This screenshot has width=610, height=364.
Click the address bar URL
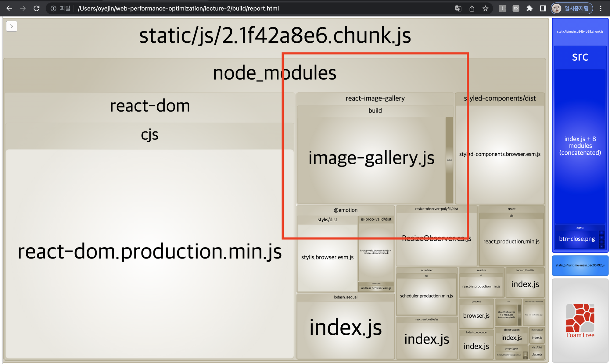(178, 9)
